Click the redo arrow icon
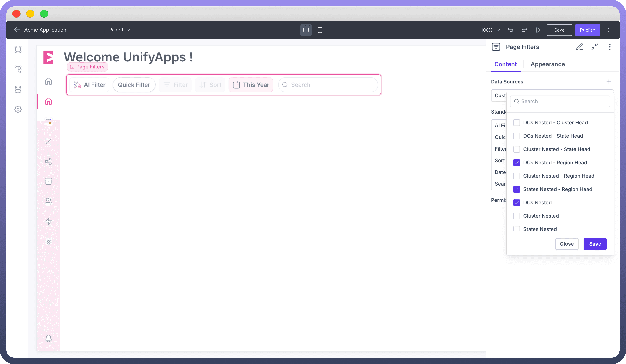 524,30
